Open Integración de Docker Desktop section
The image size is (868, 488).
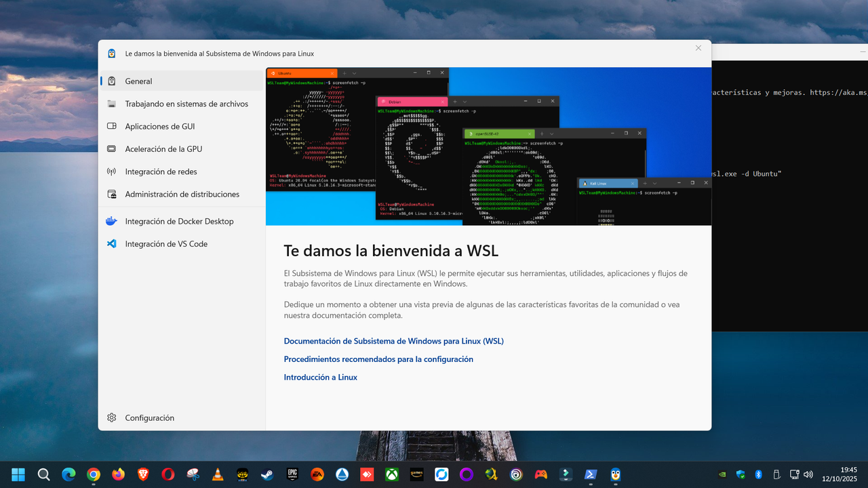point(182,221)
